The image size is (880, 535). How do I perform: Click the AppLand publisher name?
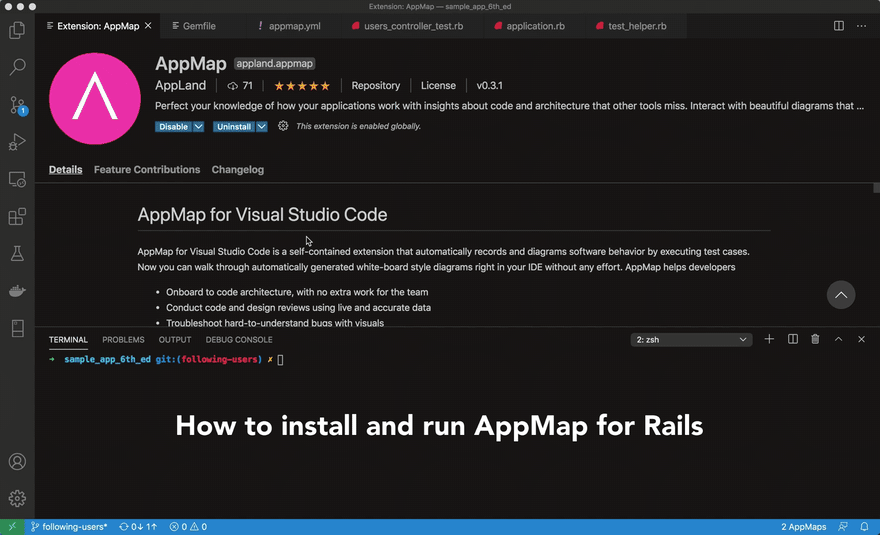pos(180,85)
